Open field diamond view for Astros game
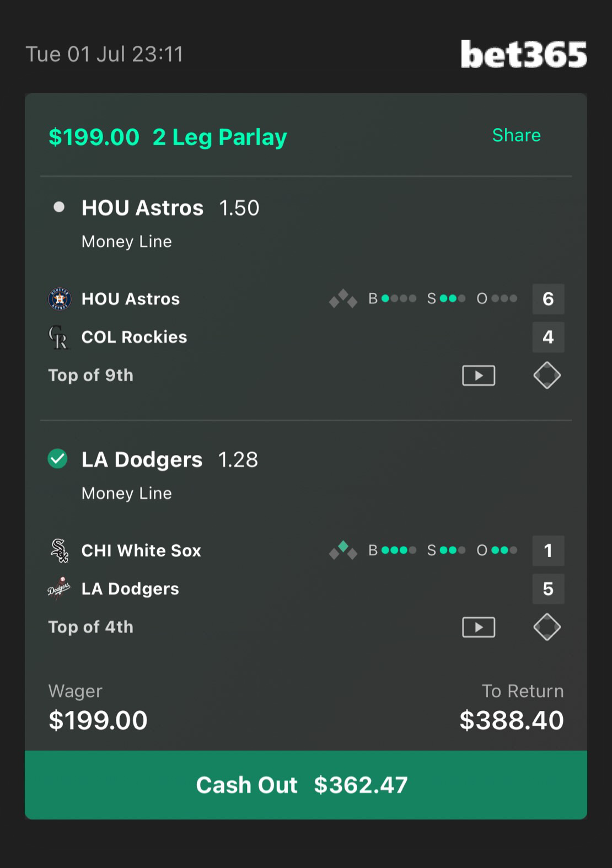612x868 pixels. click(x=547, y=376)
